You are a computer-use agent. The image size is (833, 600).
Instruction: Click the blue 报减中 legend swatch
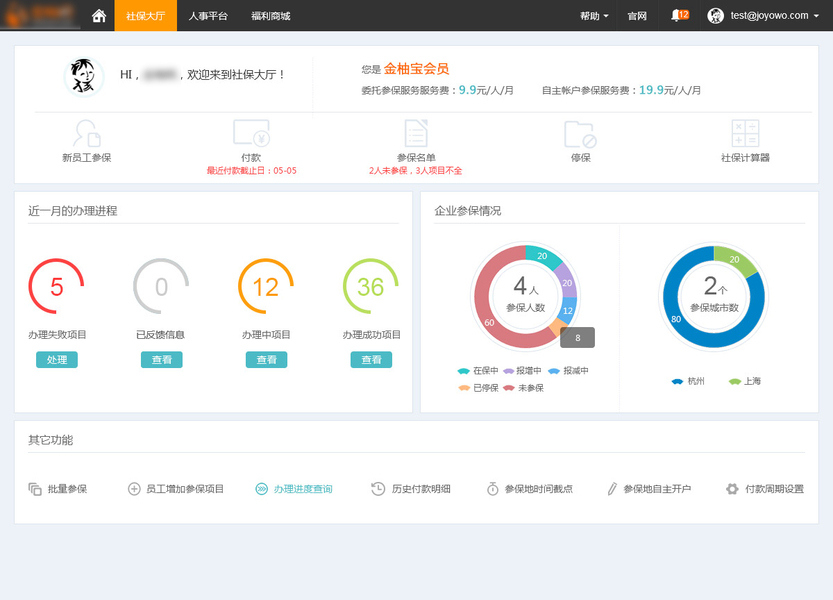pyautogui.click(x=554, y=371)
